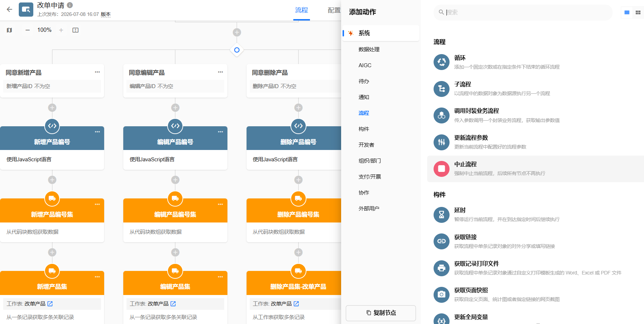Image resolution: width=644 pixels, height=324 pixels.
Task: Add node above the branch gateway
Action: pos(237,33)
